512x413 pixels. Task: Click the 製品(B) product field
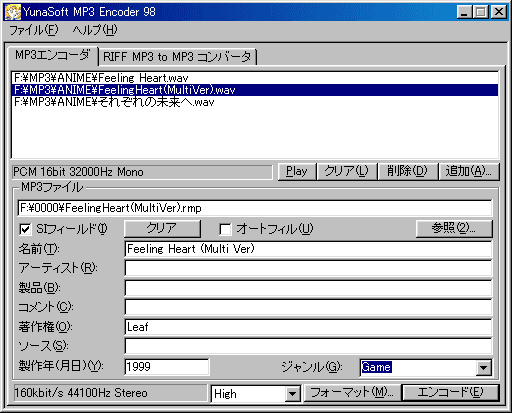(308, 288)
